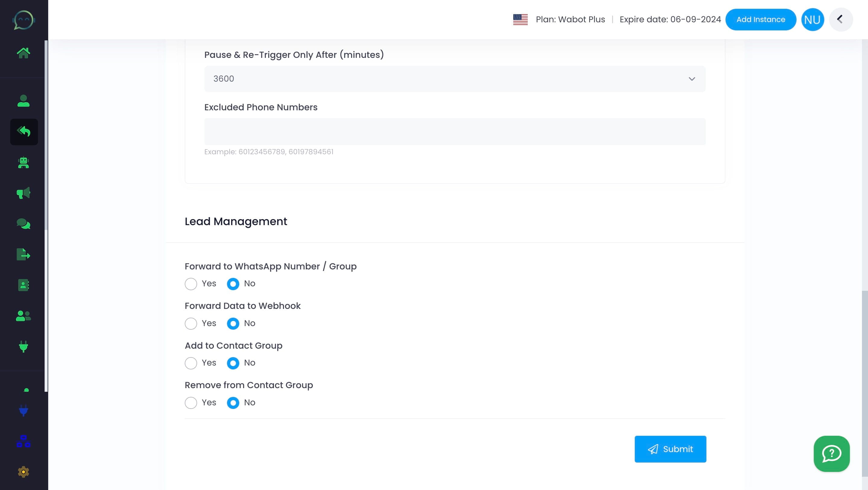Select Yes for Forward Data to Webhook
Viewport: 868px width, 490px height.
[191, 324]
